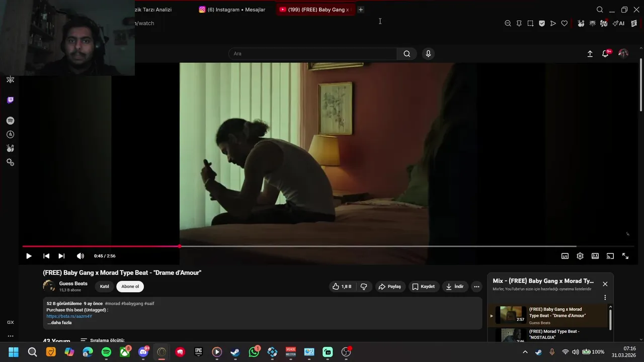Click the YouTube search magnifier button

click(407, 54)
